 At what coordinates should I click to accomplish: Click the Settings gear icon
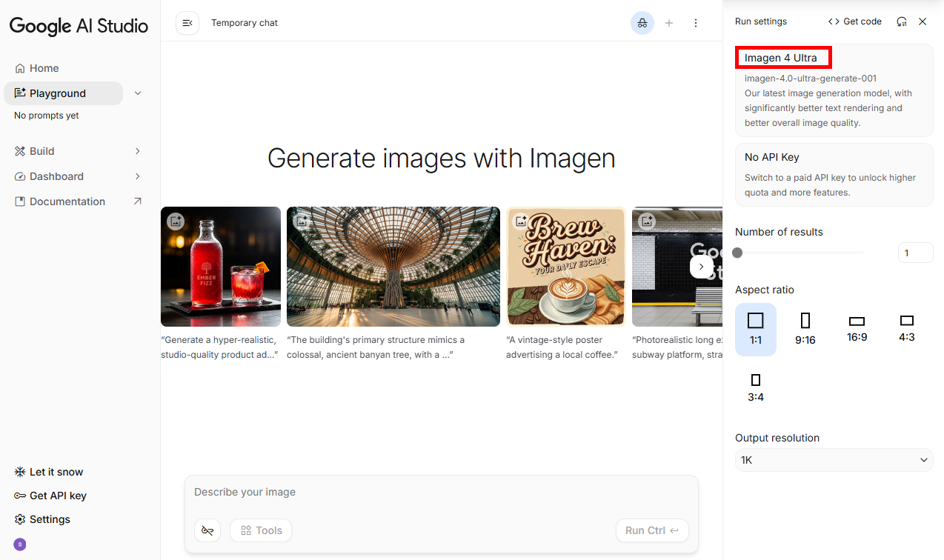(x=20, y=519)
